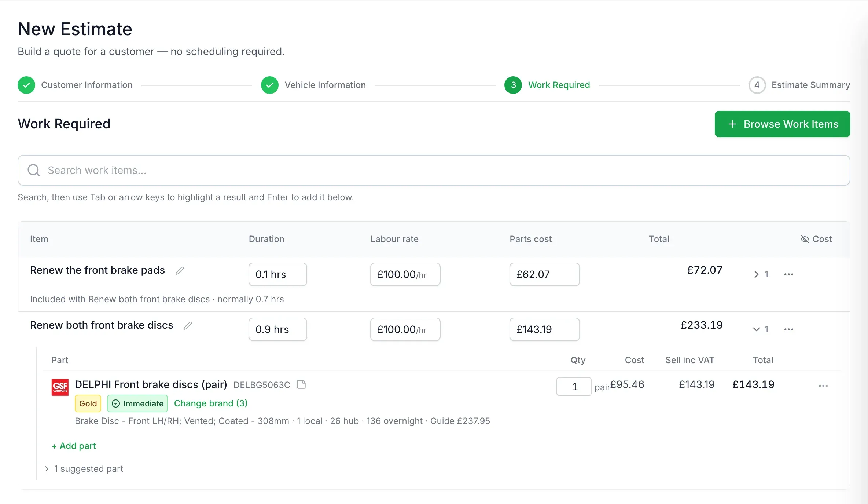
Task: Go to Vehicle Information step
Action: (x=313, y=85)
